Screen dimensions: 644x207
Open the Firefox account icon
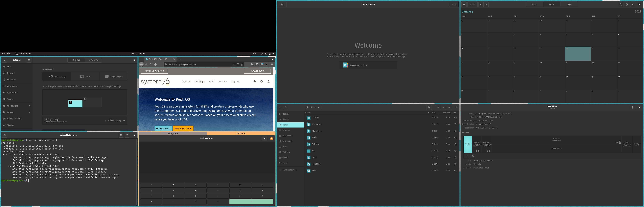pyautogui.click(x=262, y=65)
